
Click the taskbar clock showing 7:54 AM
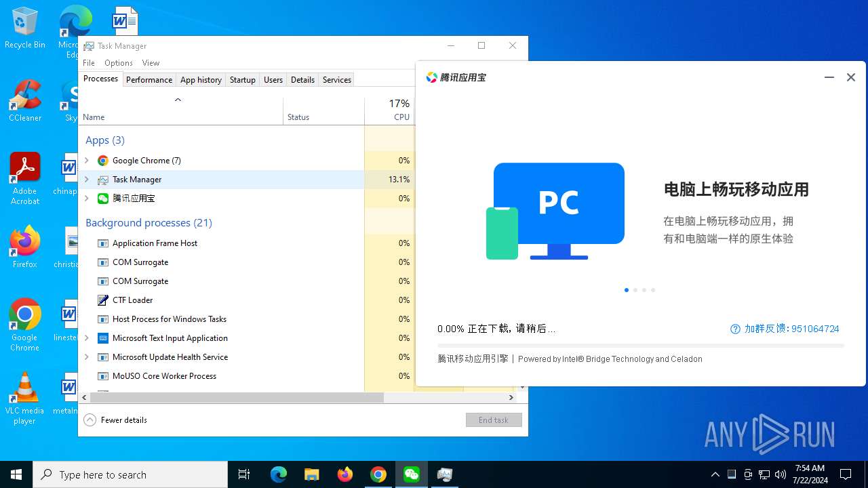coord(810,474)
